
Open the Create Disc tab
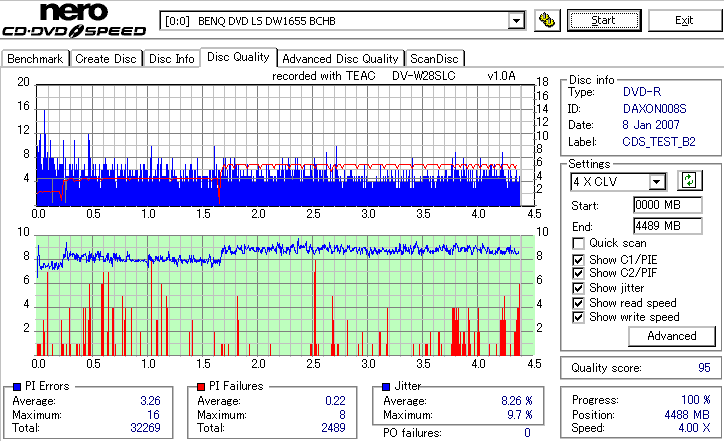coord(106,59)
